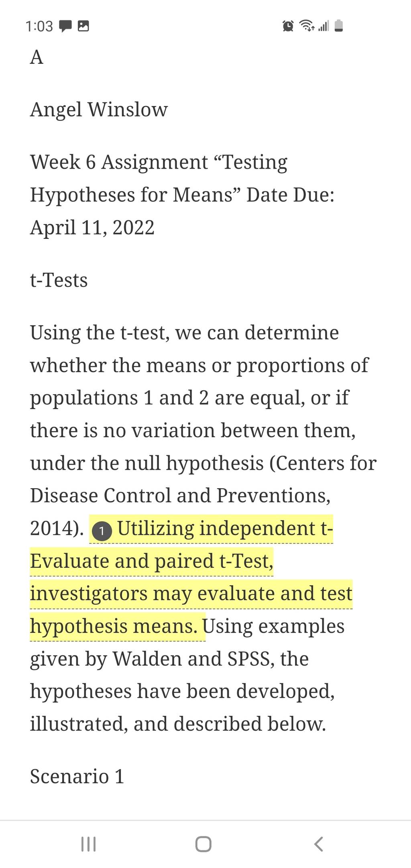Tap the author name Angel Winslow

tap(99, 110)
